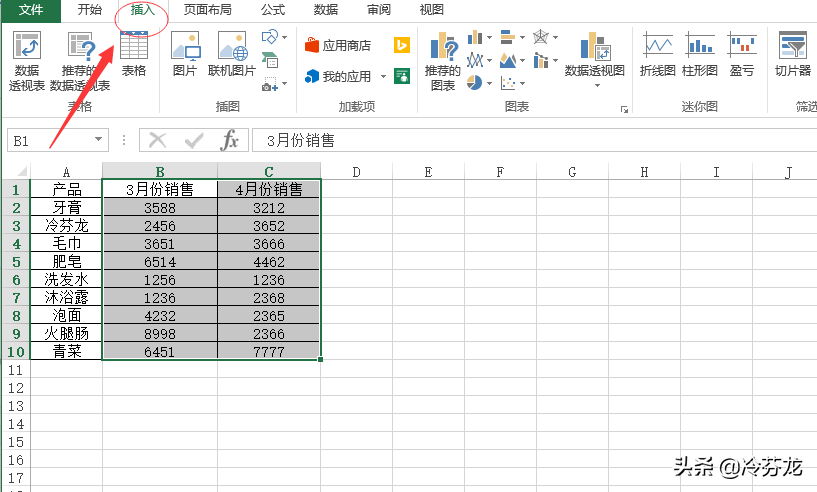Click the formula bar confirm checkmark
This screenshot has height=492, width=817.
click(x=194, y=140)
